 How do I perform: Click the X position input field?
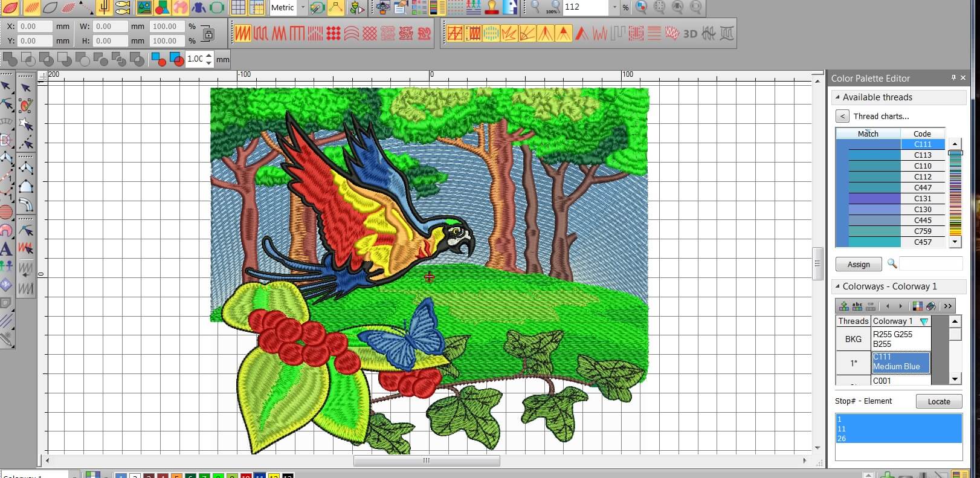[x=34, y=27]
